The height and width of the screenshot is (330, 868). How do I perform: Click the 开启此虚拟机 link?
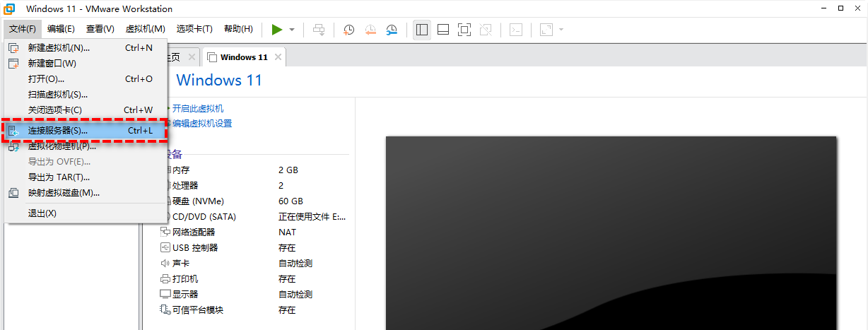click(x=198, y=108)
